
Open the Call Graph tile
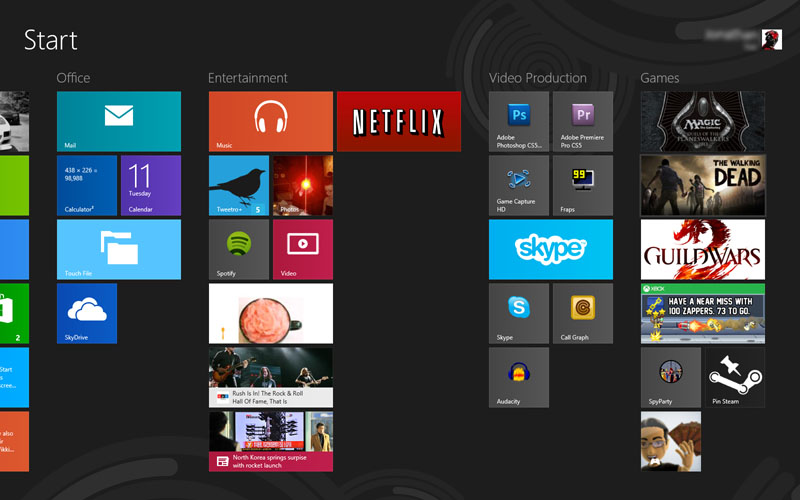(x=582, y=313)
